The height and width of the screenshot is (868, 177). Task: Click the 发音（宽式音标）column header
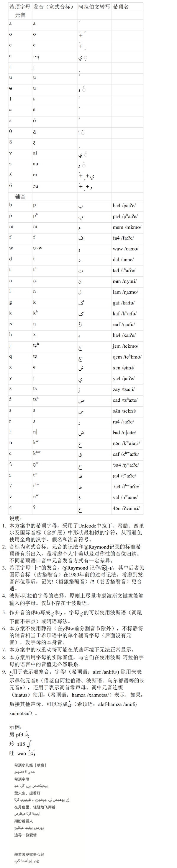[x=53, y=7]
